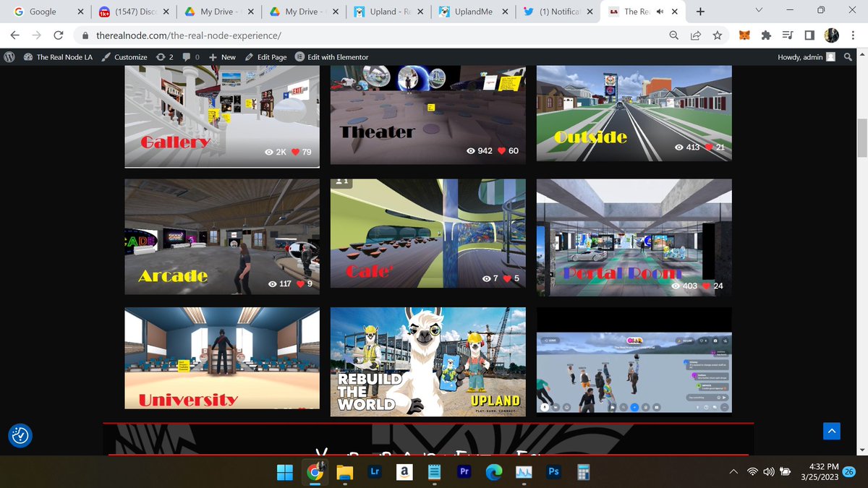Open a new Chrome tab

point(699,12)
